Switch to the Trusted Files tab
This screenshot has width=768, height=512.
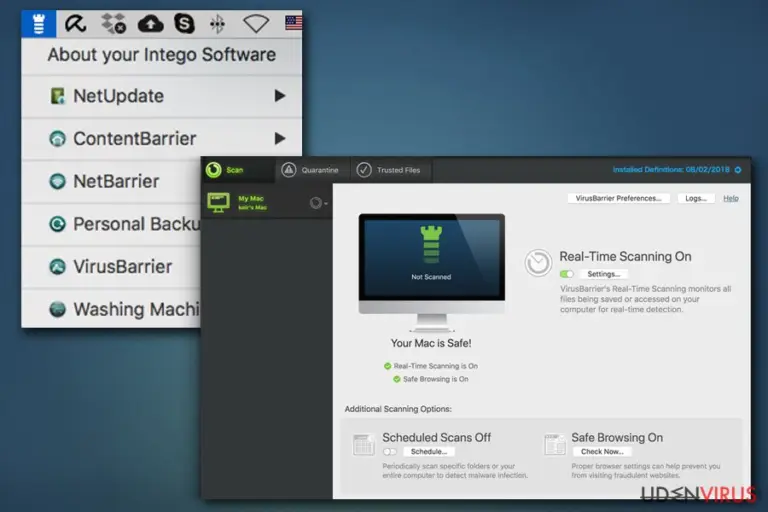[388, 170]
